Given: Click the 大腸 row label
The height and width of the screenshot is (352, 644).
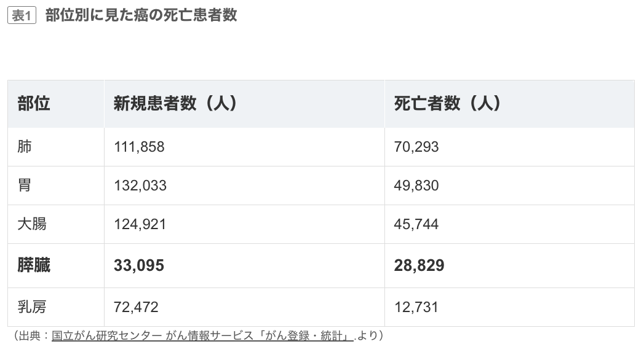Looking at the screenshot, I should click(x=32, y=224).
